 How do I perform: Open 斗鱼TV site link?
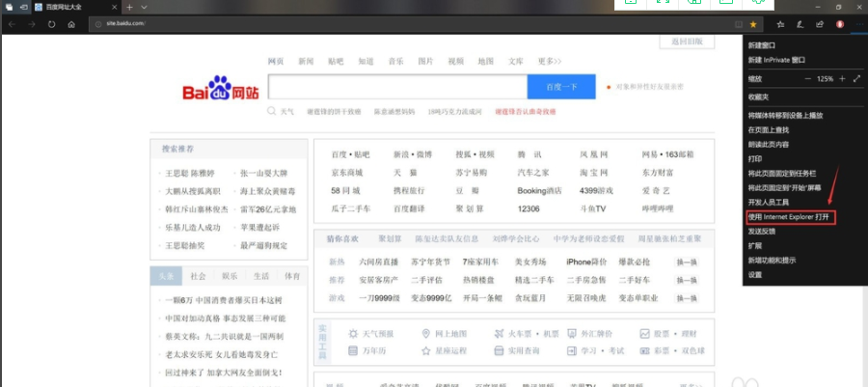[593, 208]
